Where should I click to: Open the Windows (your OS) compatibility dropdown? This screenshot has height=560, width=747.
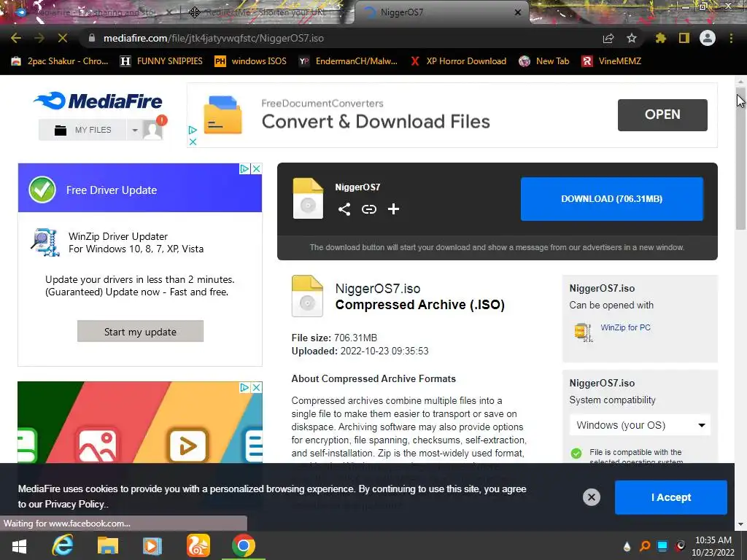tap(640, 425)
